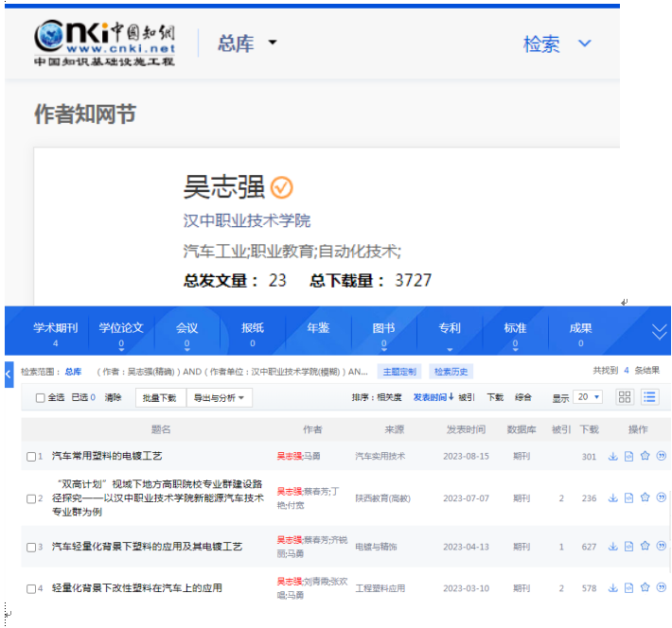Switch to grid view layout
The height and width of the screenshot is (628, 672).
(625, 397)
